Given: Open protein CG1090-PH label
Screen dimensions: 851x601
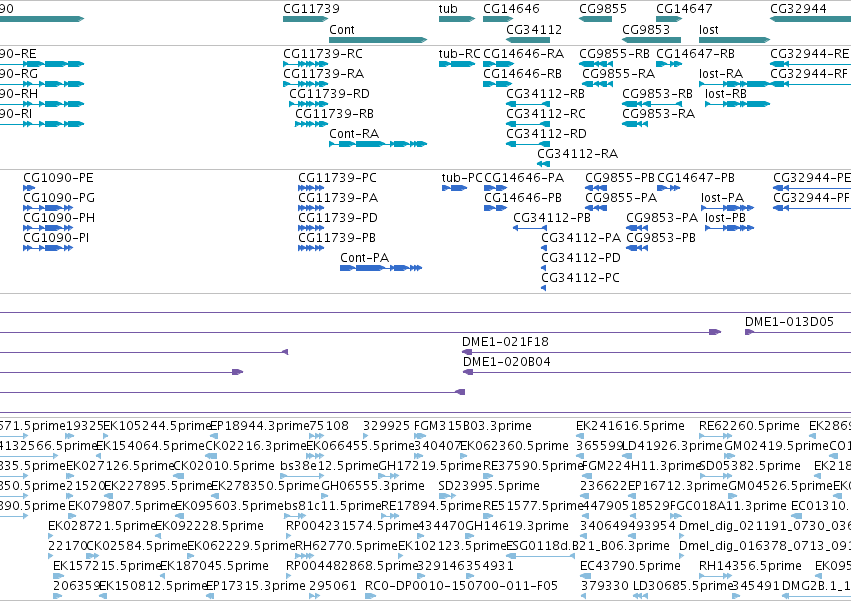Looking at the screenshot, I should coord(59,218).
